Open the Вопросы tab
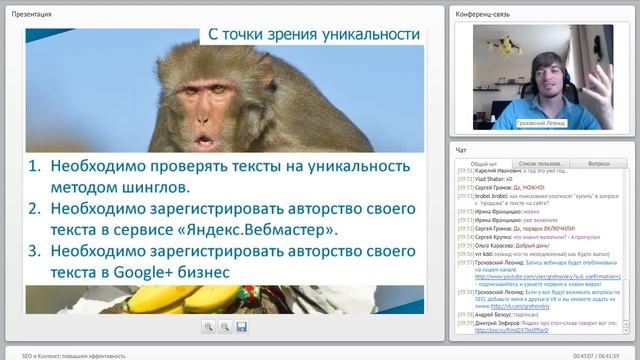640x360 pixels. pos(599,163)
